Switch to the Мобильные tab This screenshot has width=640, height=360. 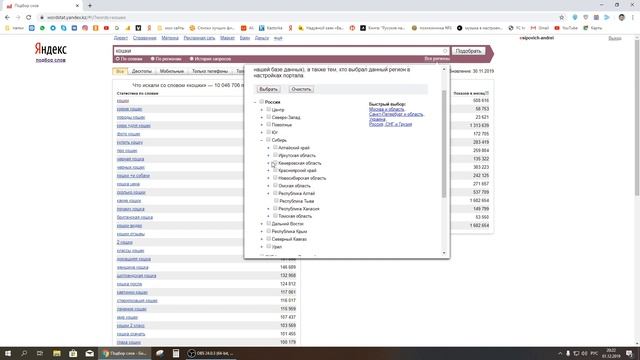click(171, 71)
